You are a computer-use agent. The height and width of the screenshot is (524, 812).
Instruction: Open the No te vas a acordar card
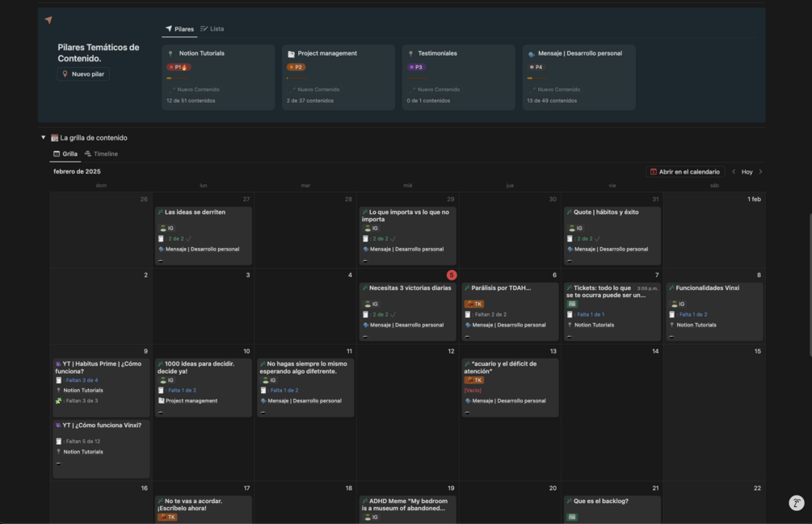[203, 509]
